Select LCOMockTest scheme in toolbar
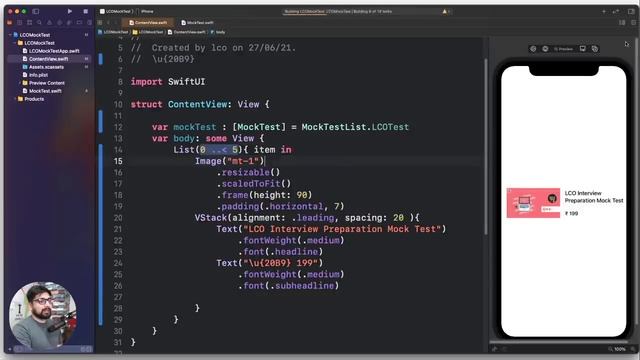The image size is (640, 360). coord(116,11)
